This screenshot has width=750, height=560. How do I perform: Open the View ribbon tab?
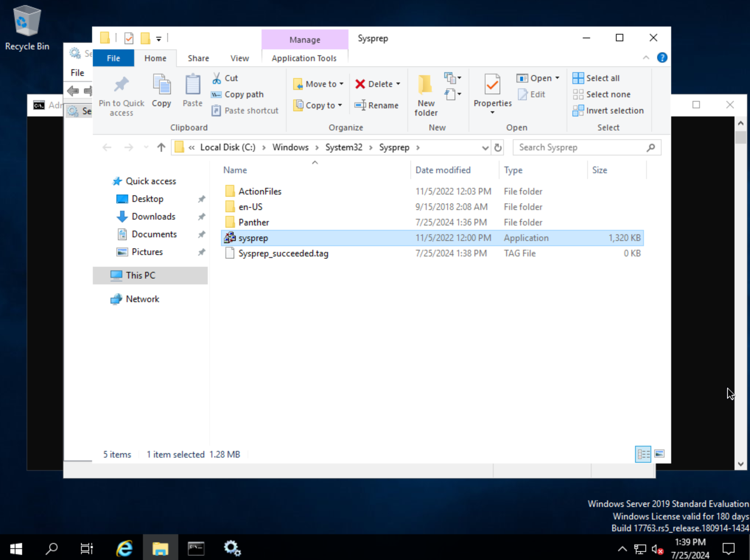[x=239, y=58]
